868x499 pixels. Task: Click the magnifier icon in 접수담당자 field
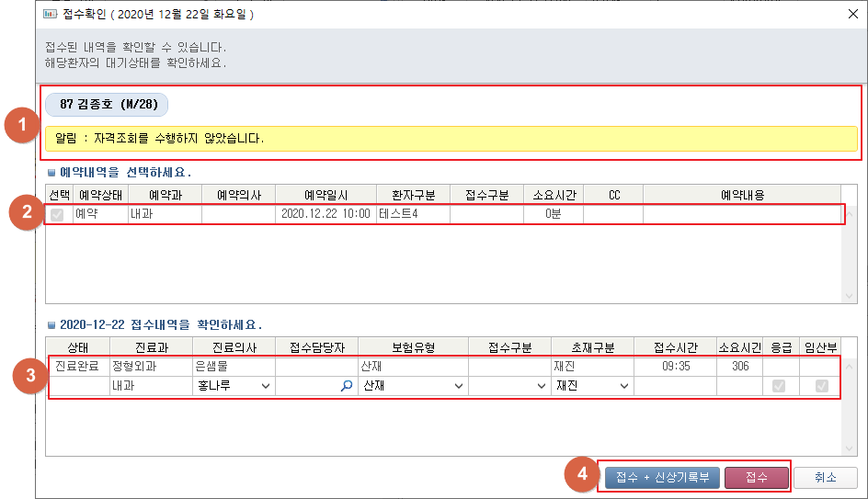pos(346,387)
